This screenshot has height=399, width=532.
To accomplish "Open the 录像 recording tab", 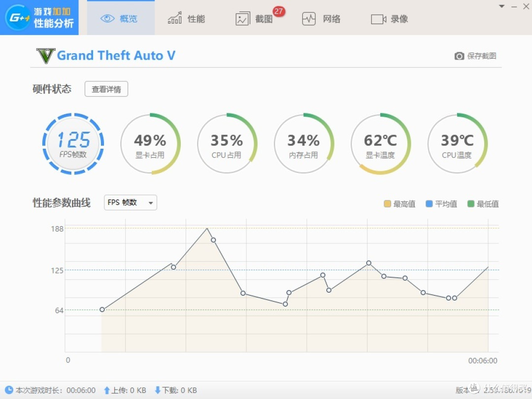I will (389, 18).
